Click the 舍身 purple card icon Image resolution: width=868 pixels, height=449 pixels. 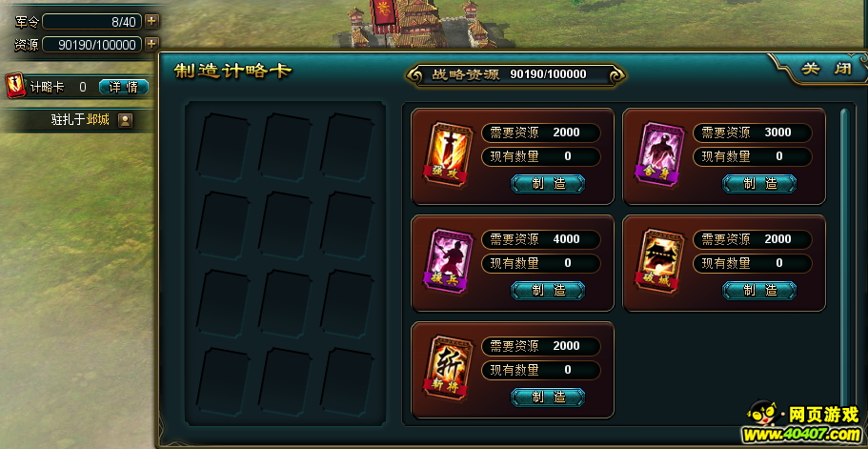[660, 153]
